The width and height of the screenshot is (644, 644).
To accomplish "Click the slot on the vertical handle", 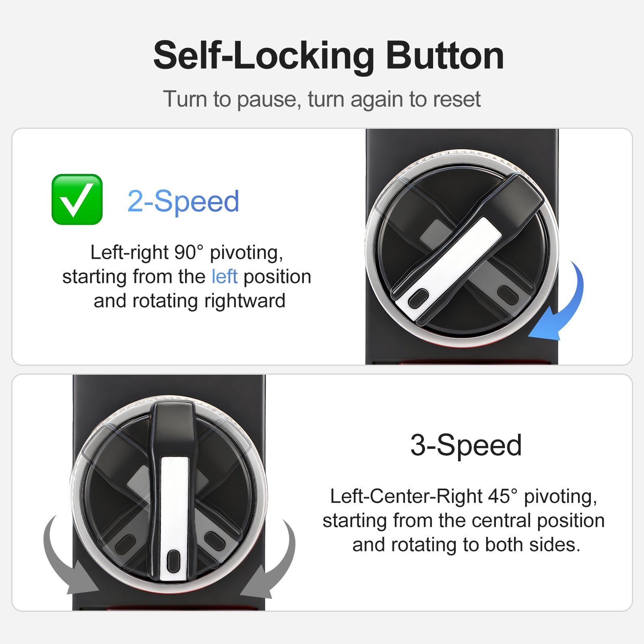I will 174,561.
